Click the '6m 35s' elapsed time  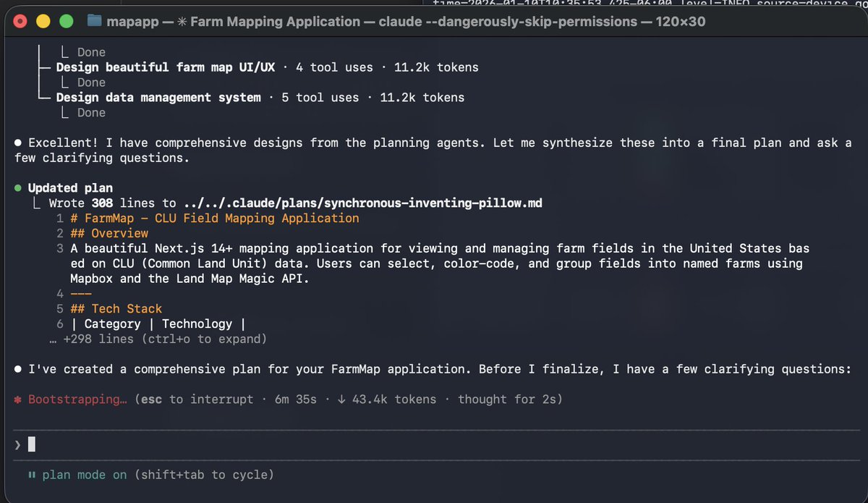click(296, 400)
